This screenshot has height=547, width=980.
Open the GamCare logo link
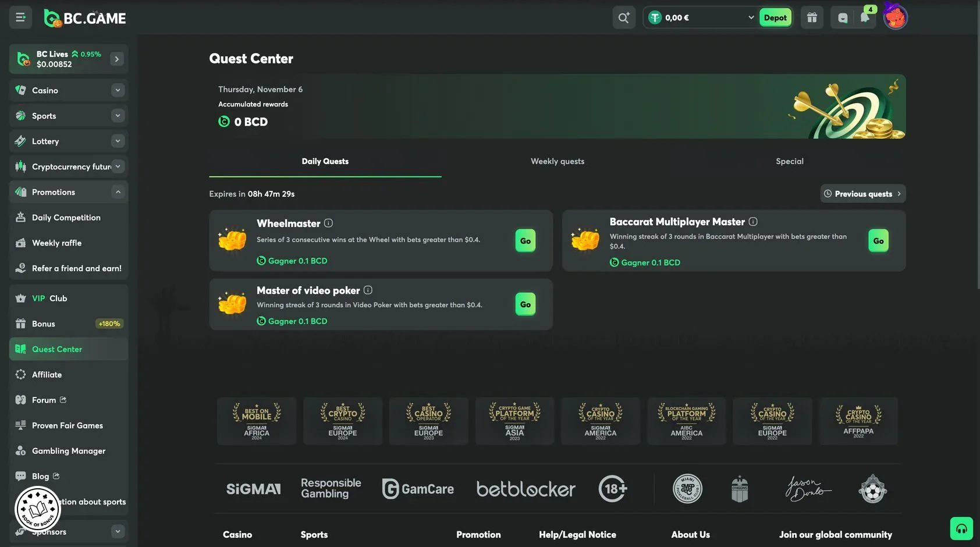pyautogui.click(x=418, y=489)
